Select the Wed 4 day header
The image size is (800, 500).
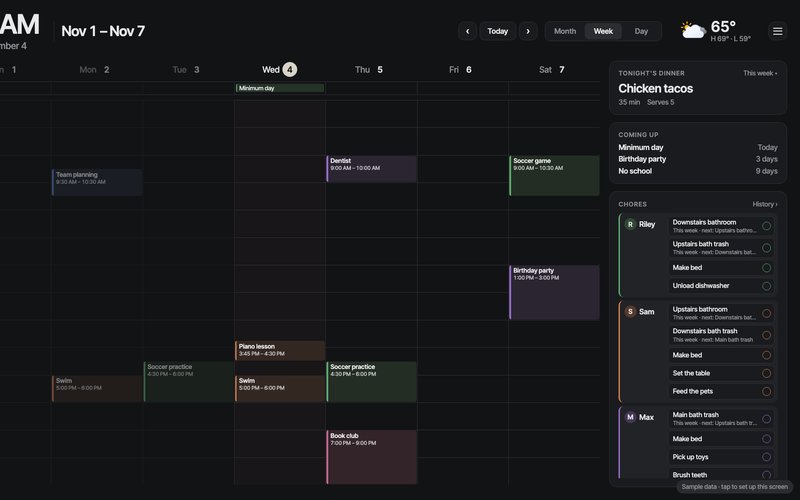click(x=280, y=69)
